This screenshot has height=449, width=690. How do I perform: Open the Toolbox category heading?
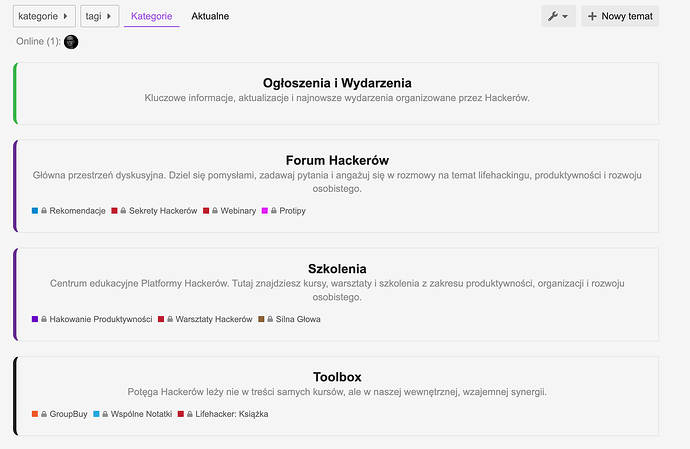tap(337, 377)
